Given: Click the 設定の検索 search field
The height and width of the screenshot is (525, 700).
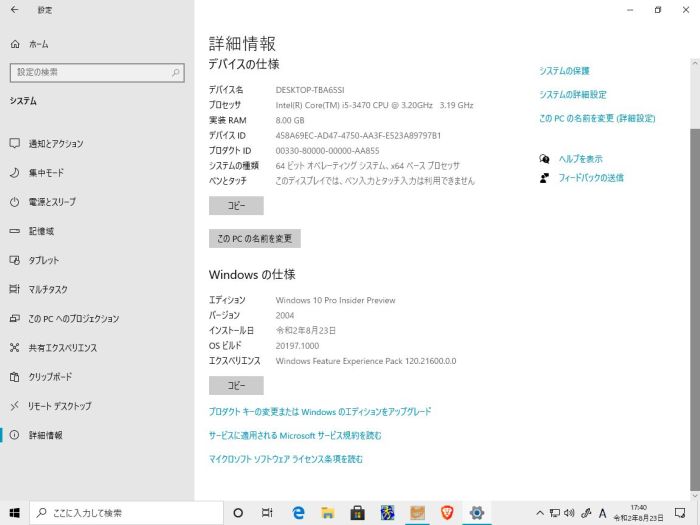Looking at the screenshot, I should click(96, 72).
